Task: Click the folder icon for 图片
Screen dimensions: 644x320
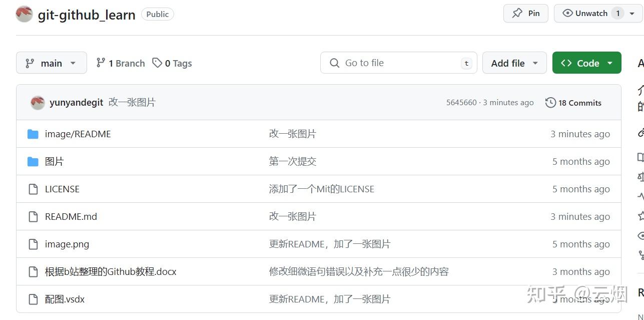Action: (x=33, y=161)
